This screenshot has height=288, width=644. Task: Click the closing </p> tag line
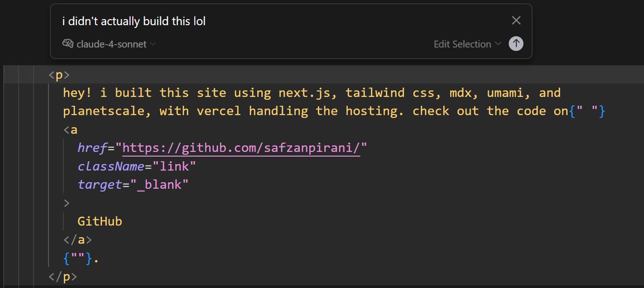click(x=63, y=277)
